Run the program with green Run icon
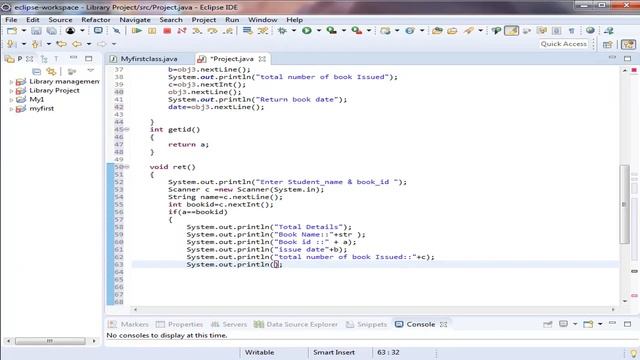The image size is (640, 360). point(307,31)
